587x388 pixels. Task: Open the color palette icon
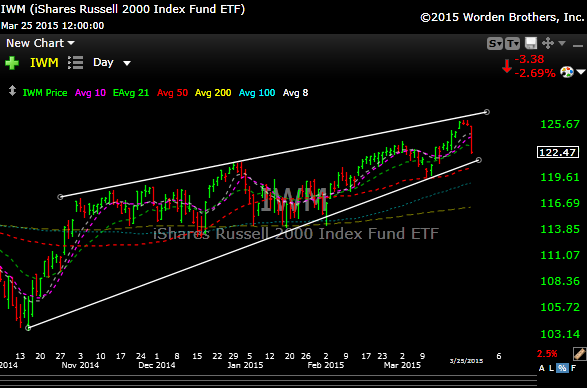tap(567, 72)
